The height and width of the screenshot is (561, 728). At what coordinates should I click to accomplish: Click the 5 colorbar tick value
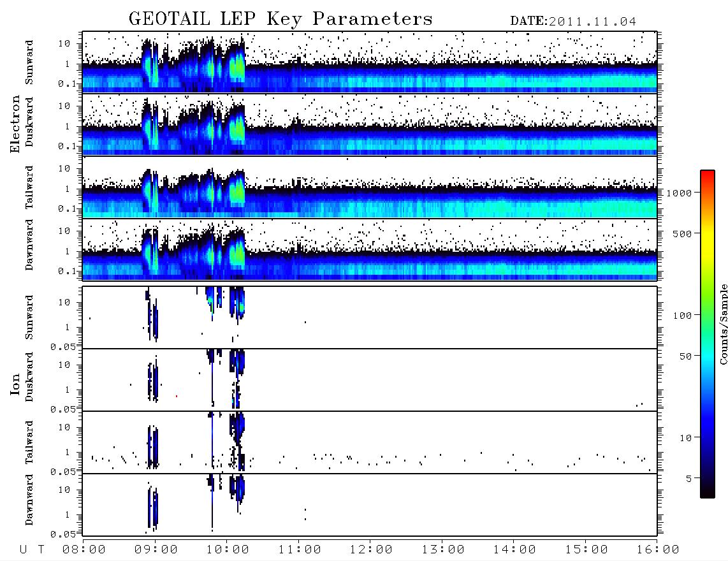click(x=689, y=479)
